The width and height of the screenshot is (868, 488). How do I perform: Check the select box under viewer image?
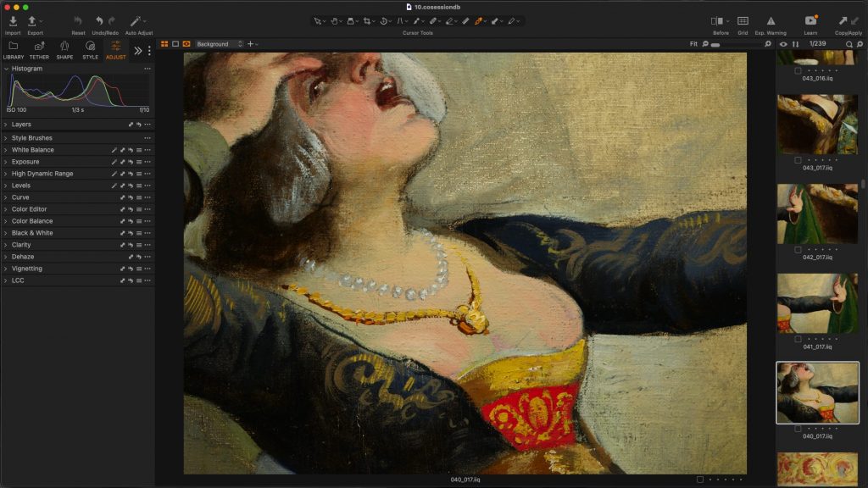[x=699, y=480]
